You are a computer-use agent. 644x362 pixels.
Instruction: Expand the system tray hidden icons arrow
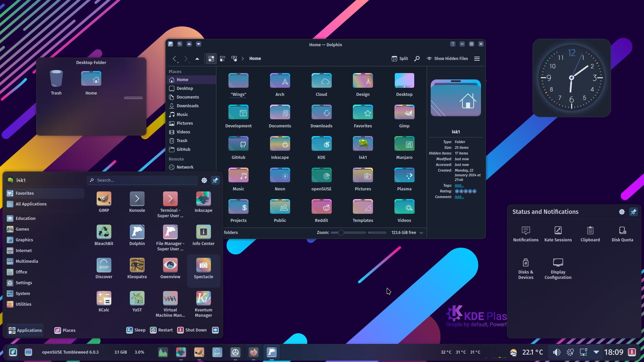point(596,352)
